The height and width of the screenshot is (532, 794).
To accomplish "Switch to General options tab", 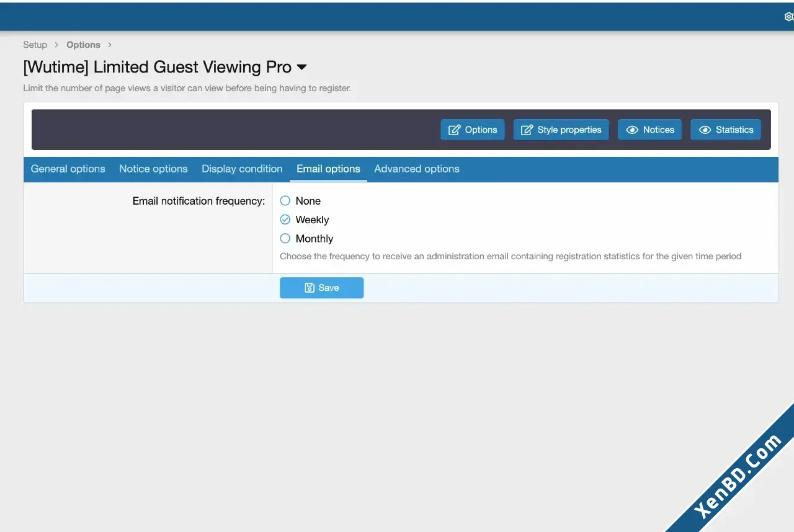I will click(x=68, y=169).
